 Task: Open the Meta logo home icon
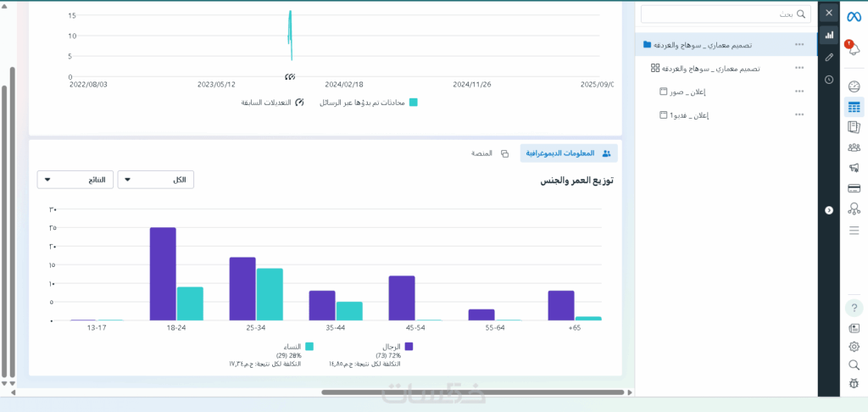(854, 17)
